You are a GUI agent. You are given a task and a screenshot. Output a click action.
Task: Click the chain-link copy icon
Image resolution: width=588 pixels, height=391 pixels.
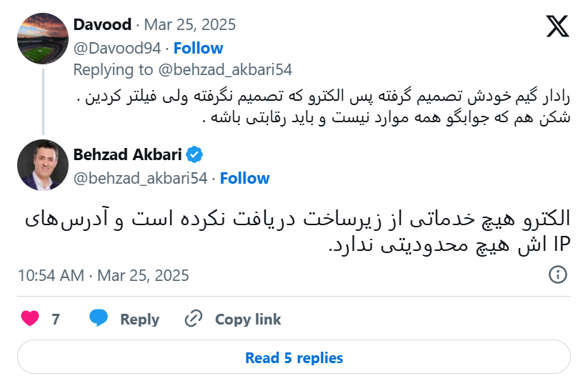click(194, 319)
